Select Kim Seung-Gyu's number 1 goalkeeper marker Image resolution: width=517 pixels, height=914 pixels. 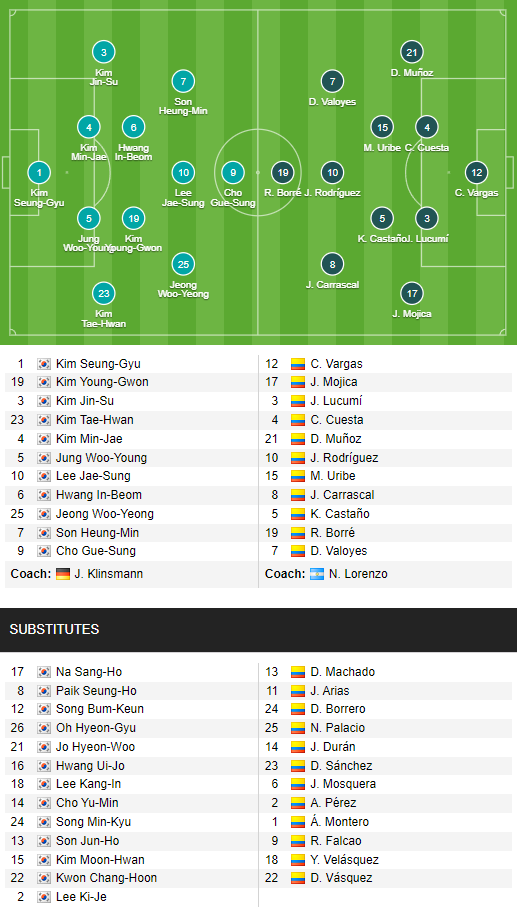(39, 173)
